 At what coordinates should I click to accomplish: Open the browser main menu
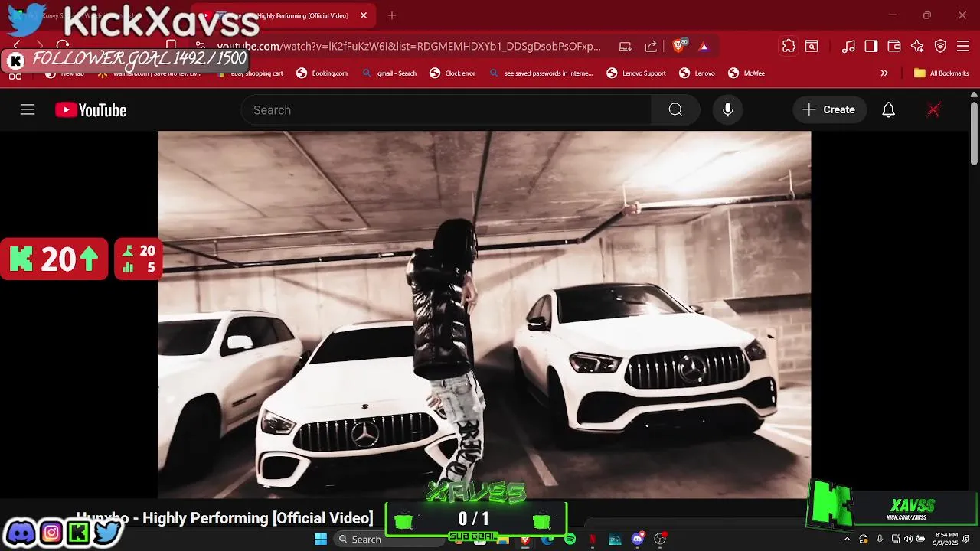click(963, 46)
